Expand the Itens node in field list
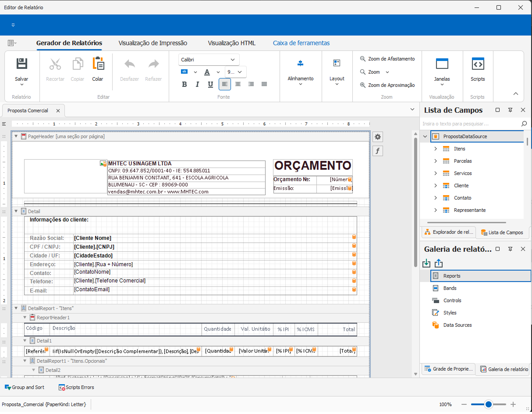 point(436,149)
